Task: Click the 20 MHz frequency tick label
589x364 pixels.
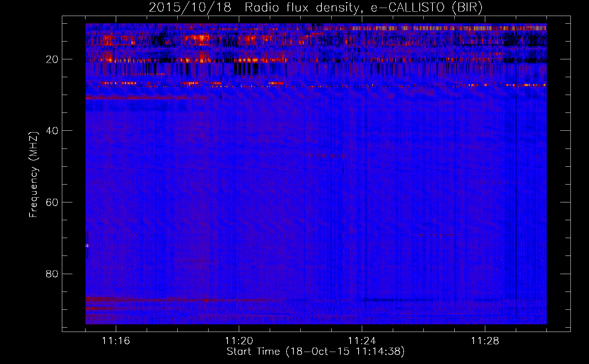Action: (52, 59)
